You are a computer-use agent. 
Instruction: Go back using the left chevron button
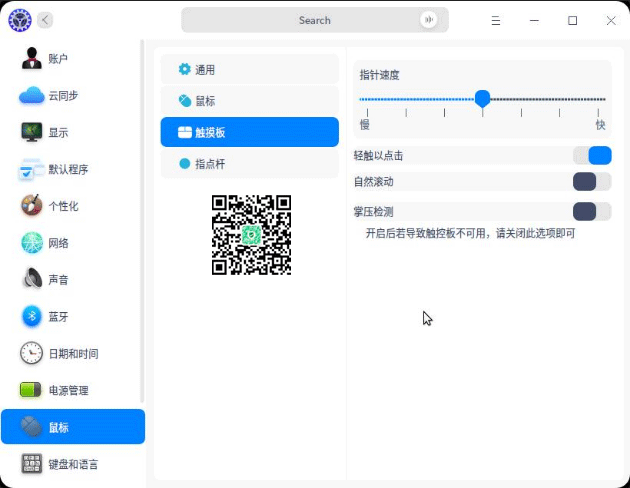[x=46, y=20]
